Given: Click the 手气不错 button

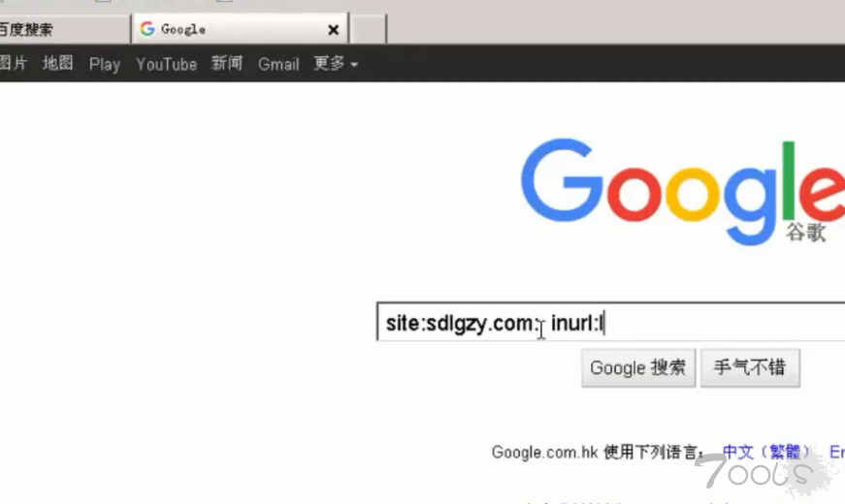Looking at the screenshot, I should coord(750,367).
